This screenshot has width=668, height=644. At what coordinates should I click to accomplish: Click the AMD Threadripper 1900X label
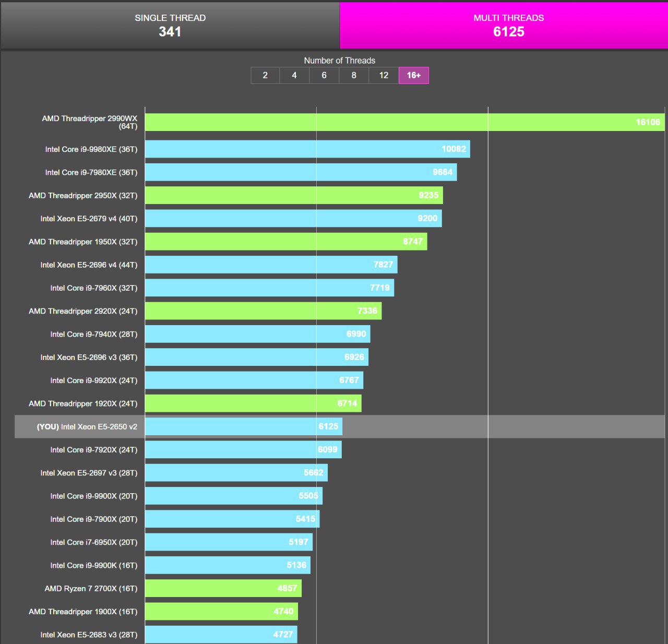click(83, 612)
